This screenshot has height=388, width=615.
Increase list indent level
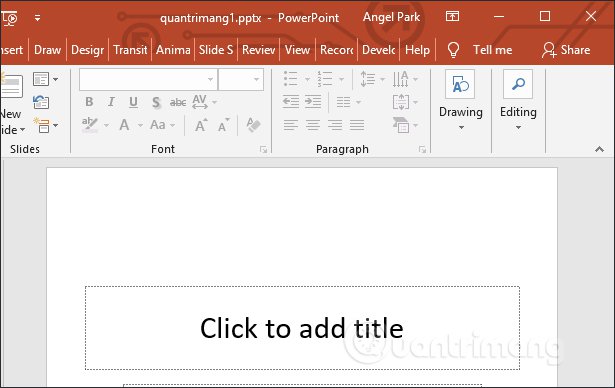pos(313,102)
